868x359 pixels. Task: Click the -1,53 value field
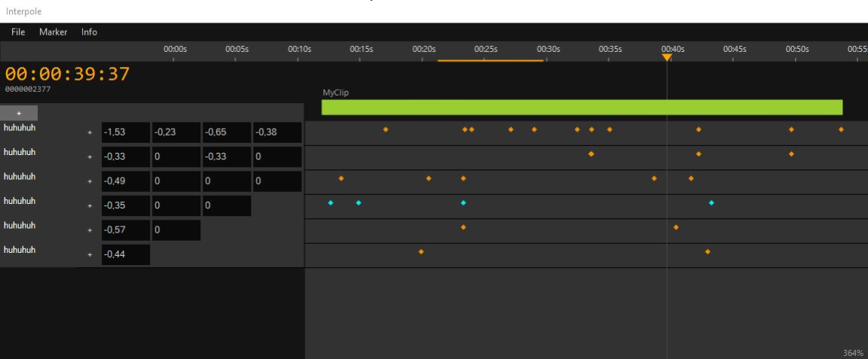coord(125,133)
